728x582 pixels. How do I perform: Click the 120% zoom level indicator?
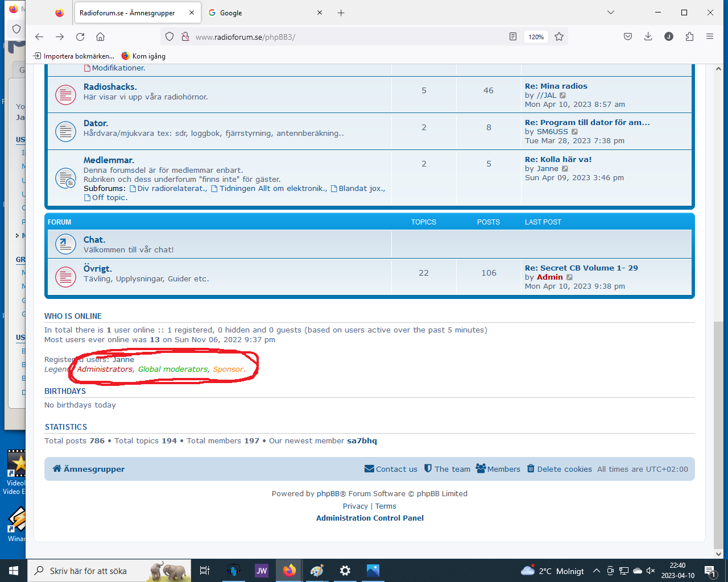tap(536, 37)
